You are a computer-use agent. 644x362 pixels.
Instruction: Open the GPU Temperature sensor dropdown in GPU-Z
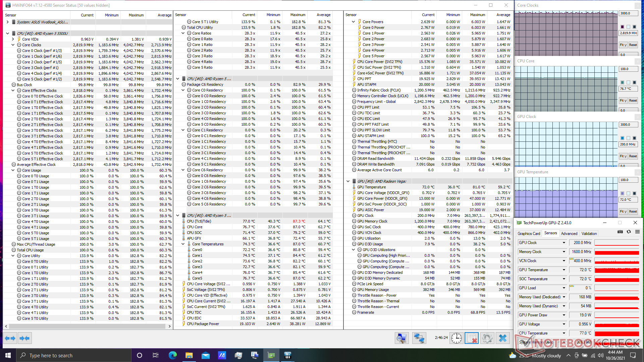[564, 270]
